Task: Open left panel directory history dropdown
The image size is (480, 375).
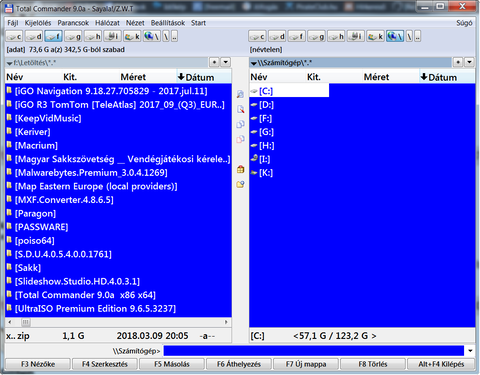Action: click(x=226, y=62)
